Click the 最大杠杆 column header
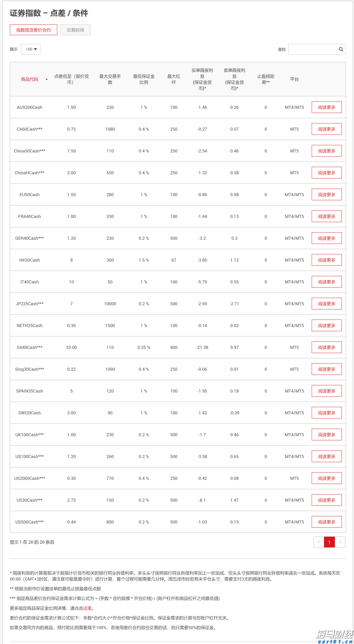This screenshot has height=644, width=354. (x=174, y=79)
